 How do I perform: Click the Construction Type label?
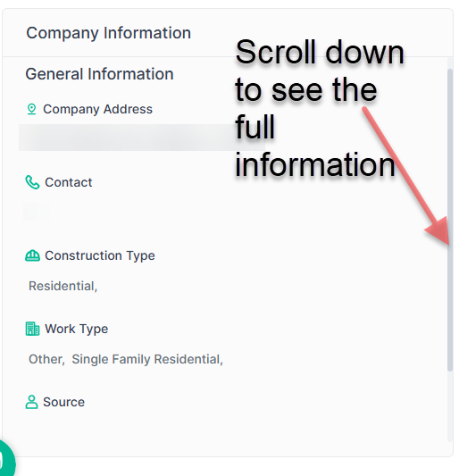click(x=100, y=255)
